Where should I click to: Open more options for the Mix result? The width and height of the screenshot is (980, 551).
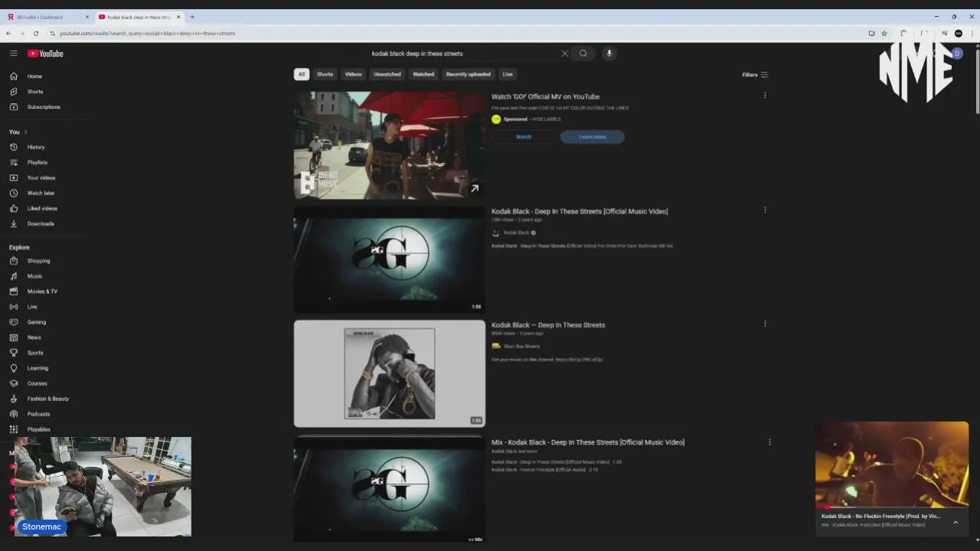click(769, 442)
